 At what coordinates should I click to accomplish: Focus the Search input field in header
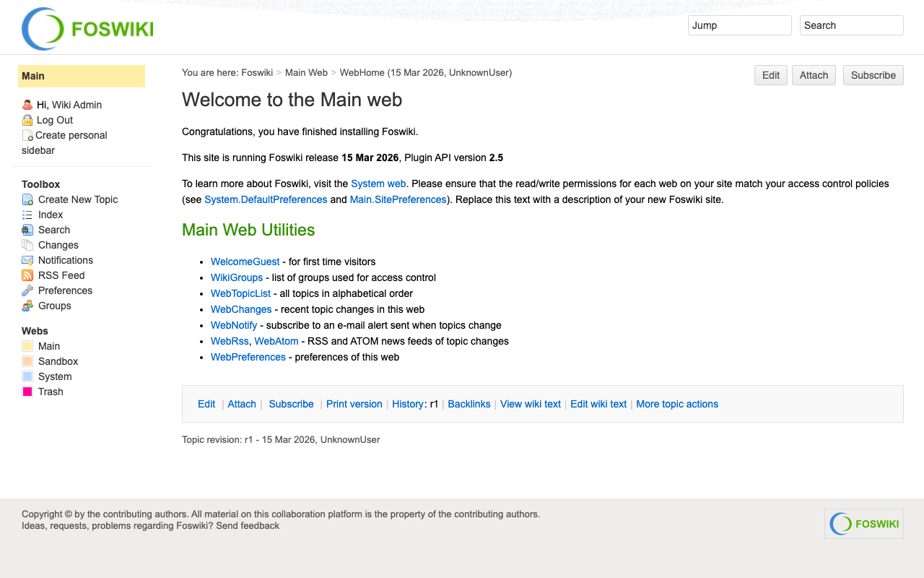coord(852,25)
